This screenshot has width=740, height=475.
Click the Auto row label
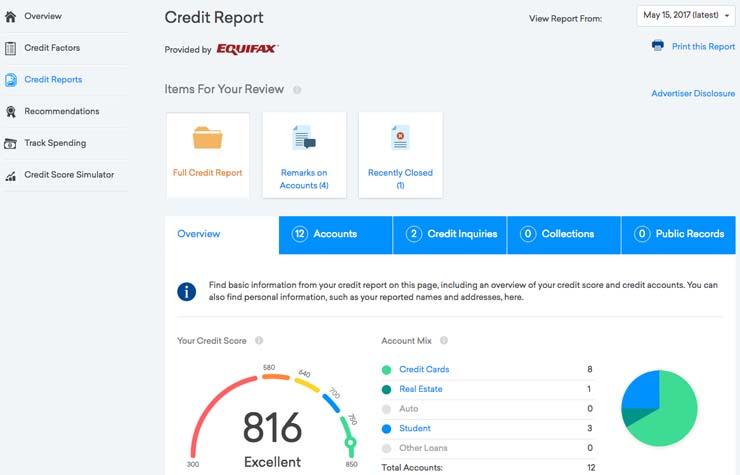click(409, 408)
